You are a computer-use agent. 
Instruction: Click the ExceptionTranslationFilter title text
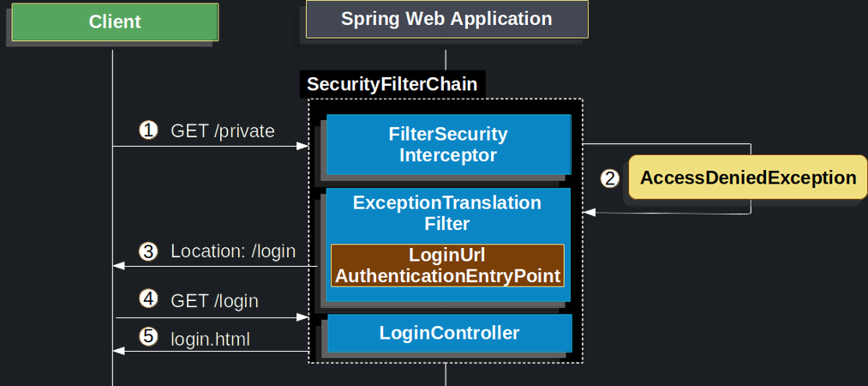[x=446, y=213]
